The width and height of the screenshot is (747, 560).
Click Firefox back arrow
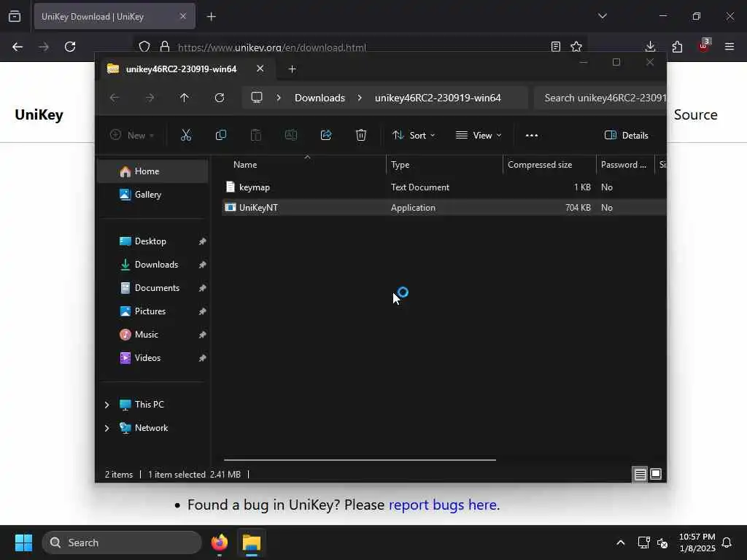[x=18, y=47]
